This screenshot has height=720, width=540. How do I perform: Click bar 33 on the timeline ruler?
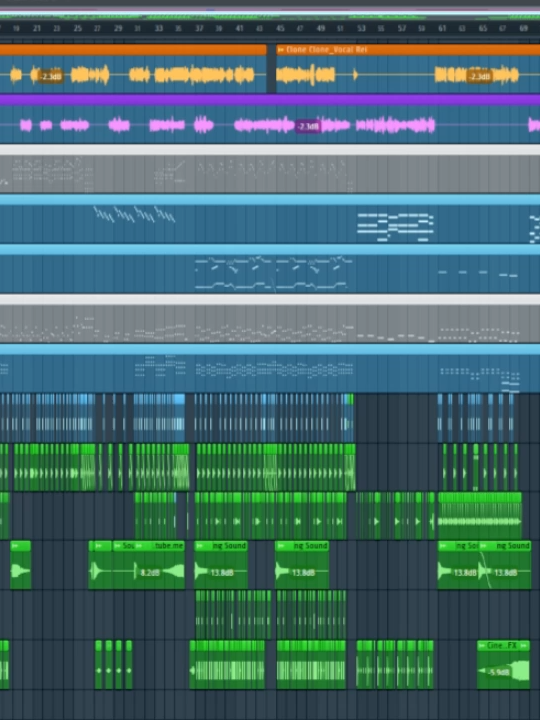(x=159, y=28)
